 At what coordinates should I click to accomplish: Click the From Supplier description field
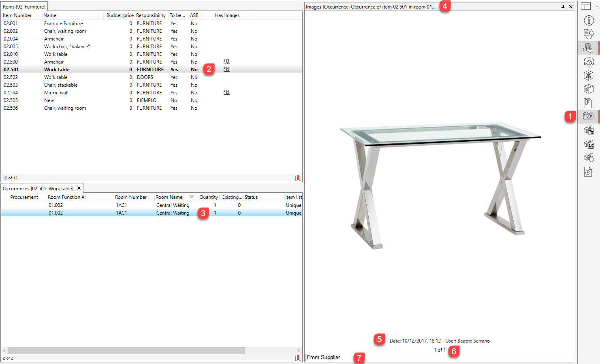click(440, 358)
